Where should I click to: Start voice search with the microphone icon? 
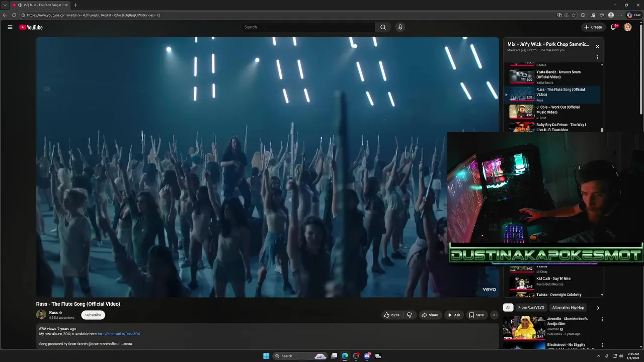[x=400, y=27]
